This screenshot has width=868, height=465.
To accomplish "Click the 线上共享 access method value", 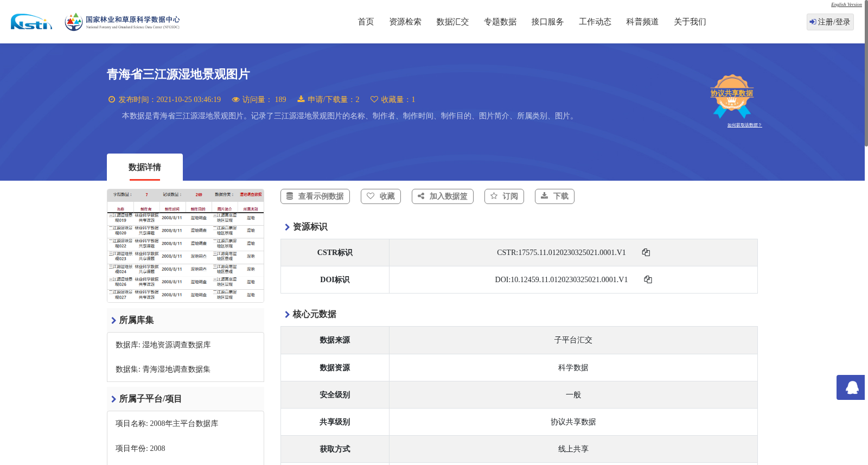I will [573, 449].
